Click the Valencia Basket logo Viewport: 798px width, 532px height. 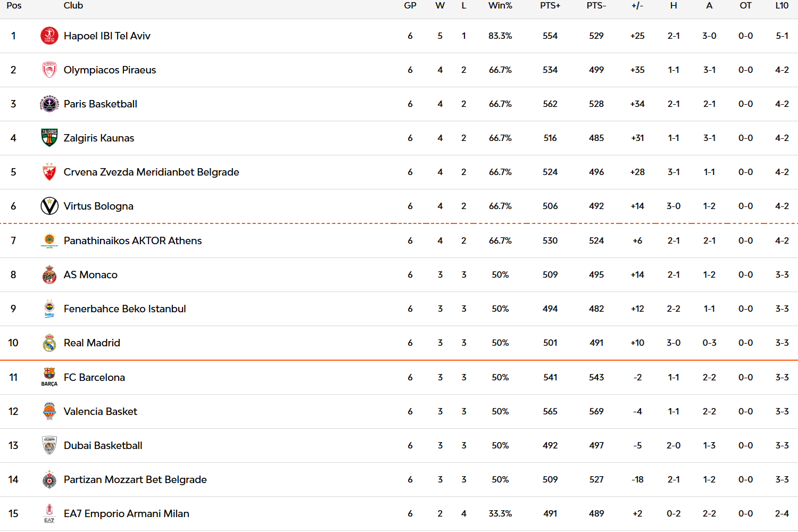point(49,411)
